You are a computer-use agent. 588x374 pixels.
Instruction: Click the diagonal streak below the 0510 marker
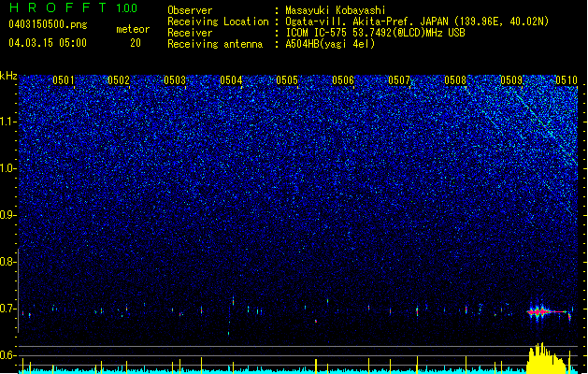pos(547,128)
